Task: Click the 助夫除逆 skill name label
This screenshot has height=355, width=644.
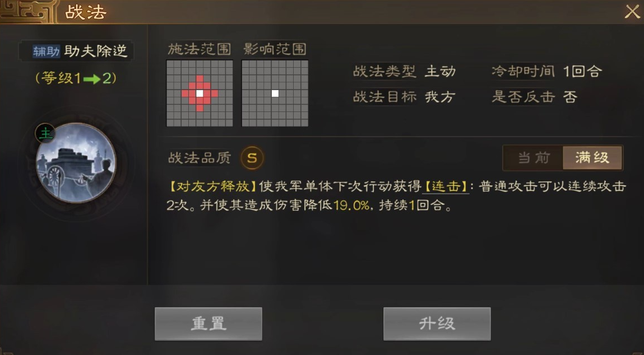Action: tap(96, 52)
